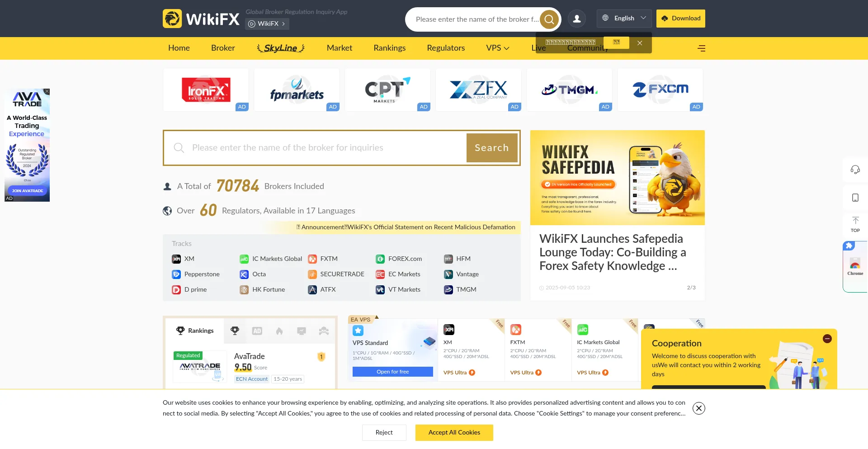Click the Pepperstone icon in Tracks
Viewport: 868px width, 449px height.
[x=176, y=274]
